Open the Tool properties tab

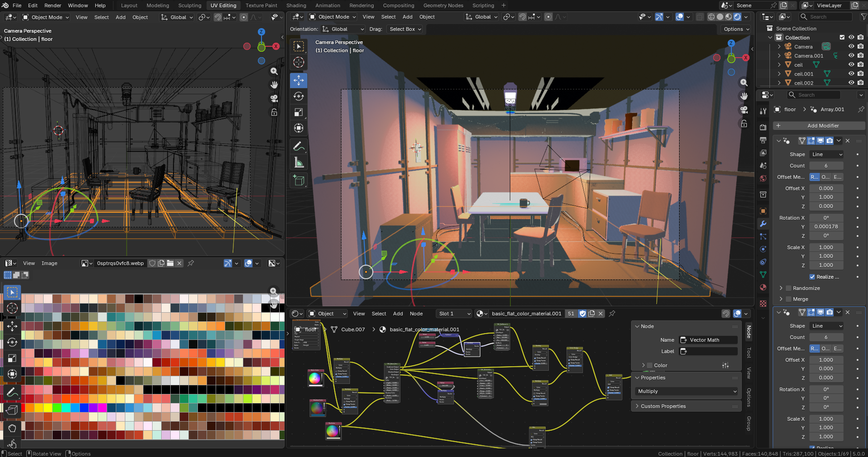pos(763,111)
